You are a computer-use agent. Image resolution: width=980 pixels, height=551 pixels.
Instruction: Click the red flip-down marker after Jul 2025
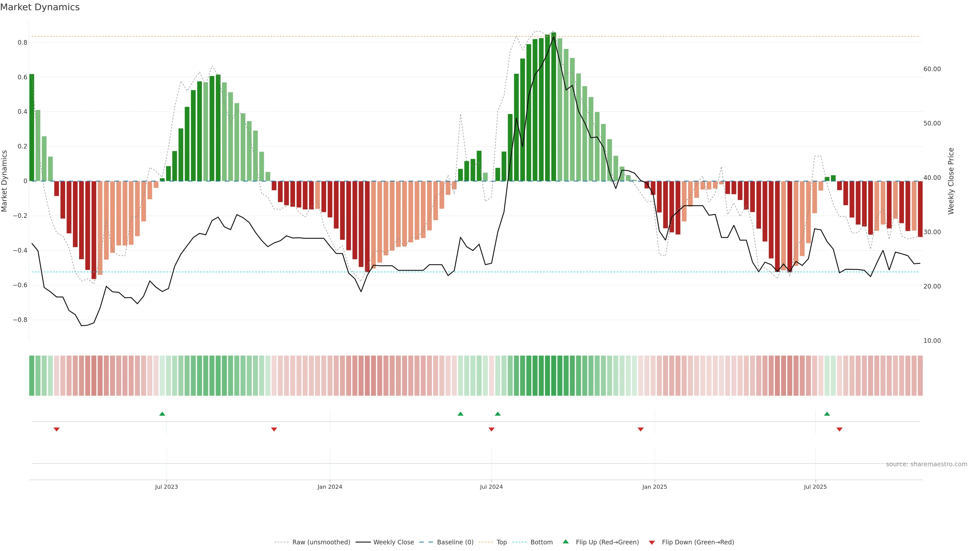(839, 429)
